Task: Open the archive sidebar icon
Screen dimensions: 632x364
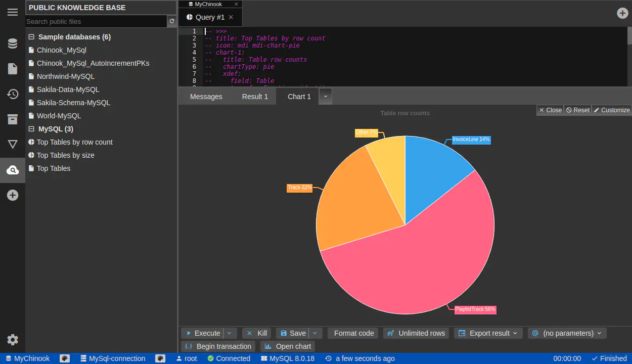Action: [x=13, y=119]
